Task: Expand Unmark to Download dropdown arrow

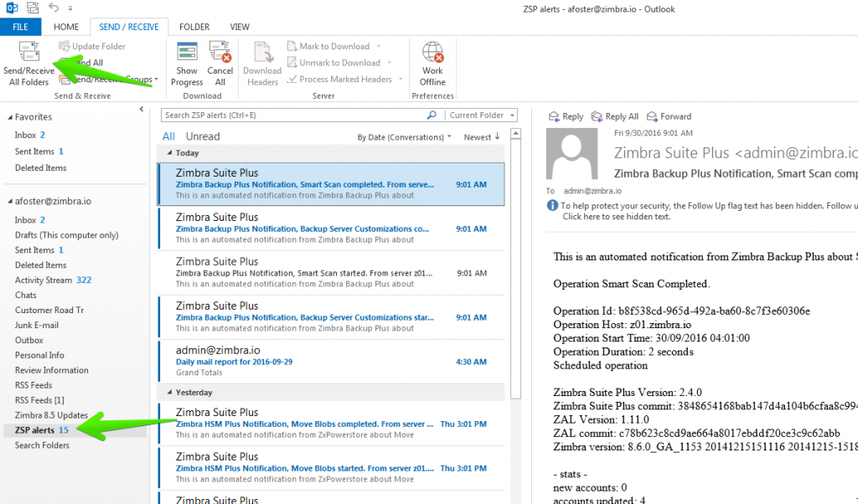Action: pyautogui.click(x=389, y=63)
